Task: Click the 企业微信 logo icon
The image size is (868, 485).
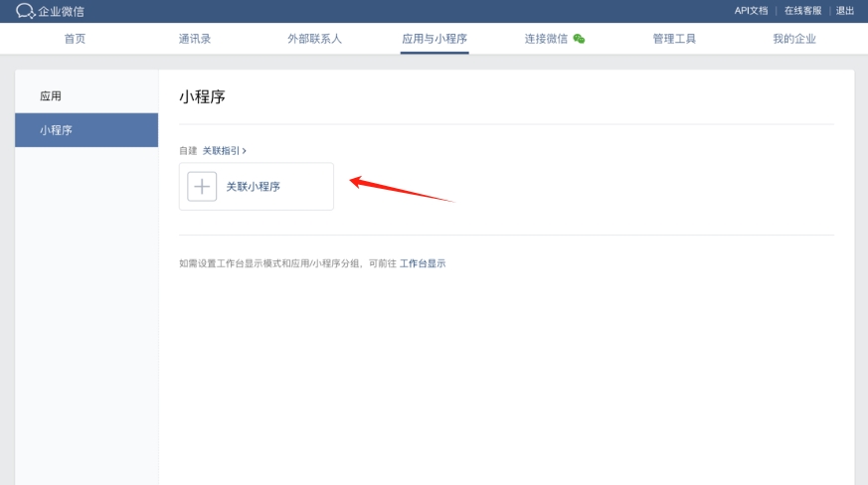Action: (x=25, y=11)
